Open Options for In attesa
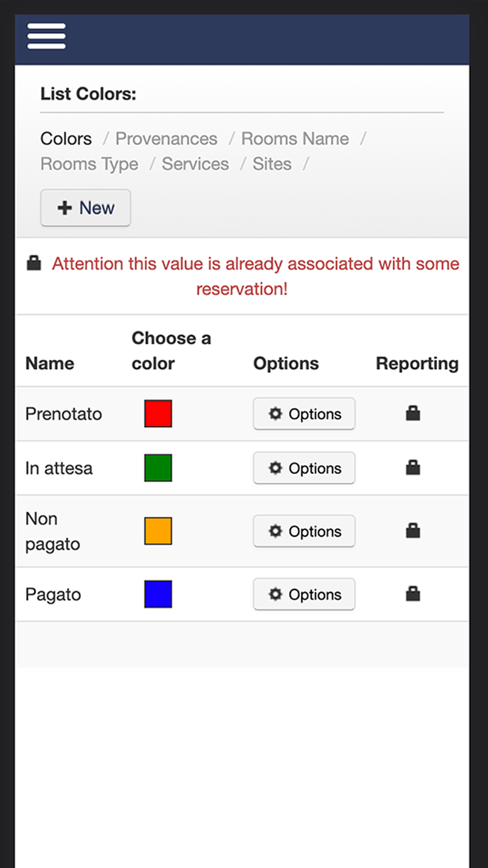The image size is (488, 868). click(x=304, y=468)
